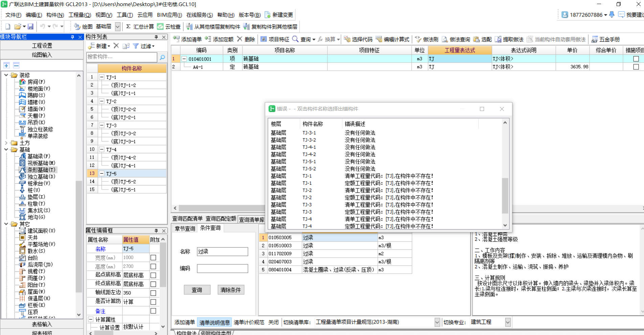Click the 查询 button in query panel

[x=197, y=290]
